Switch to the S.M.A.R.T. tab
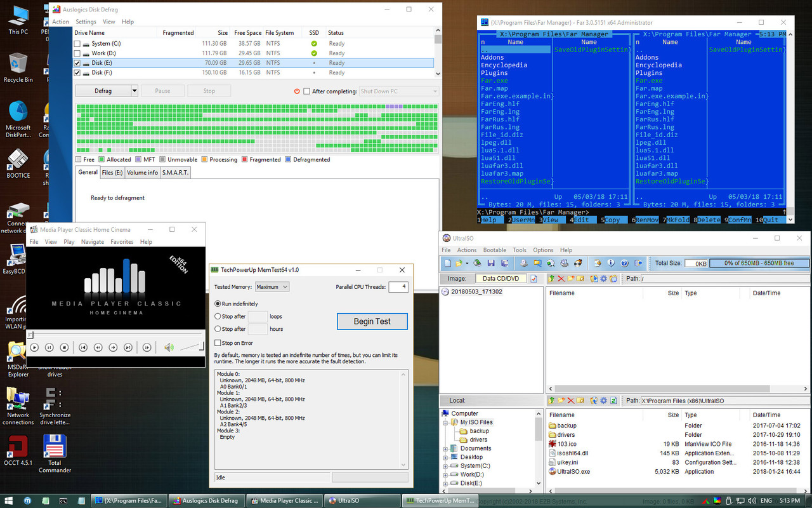 tap(175, 173)
